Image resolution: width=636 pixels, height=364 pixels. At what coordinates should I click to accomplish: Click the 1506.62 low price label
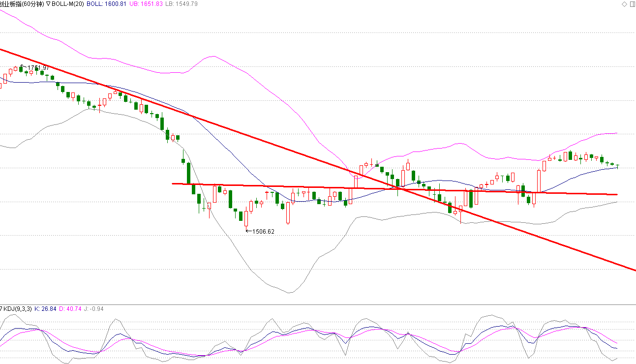(x=263, y=231)
